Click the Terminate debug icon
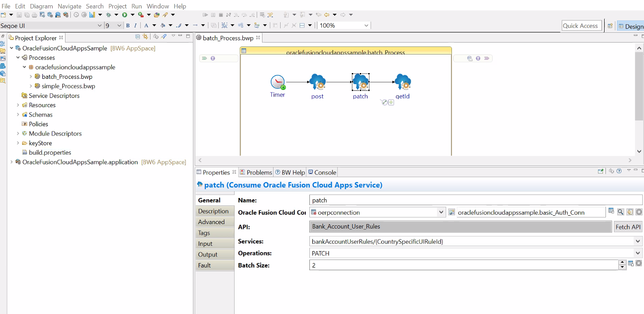 (220, 15)
